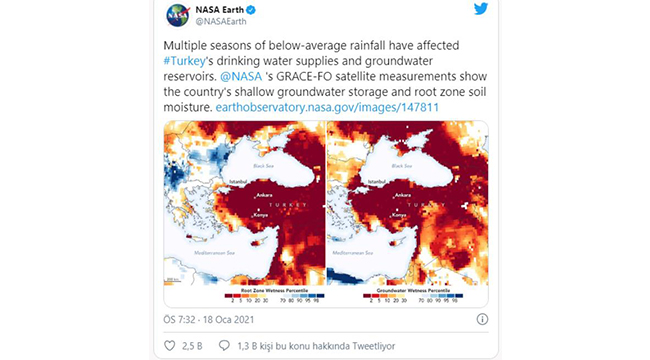Like the tweet with heart icon
The width and height of the screenshot is (650, 360).
(x=170, y=345)
